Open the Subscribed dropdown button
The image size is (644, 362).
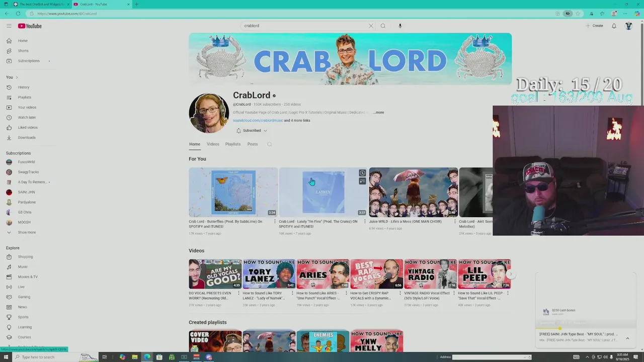click(252, 131)
